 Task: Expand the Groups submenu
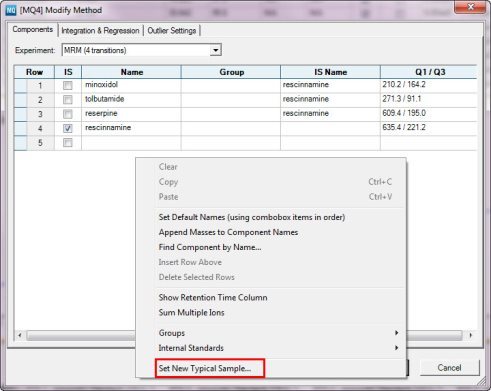click(271, 333)
